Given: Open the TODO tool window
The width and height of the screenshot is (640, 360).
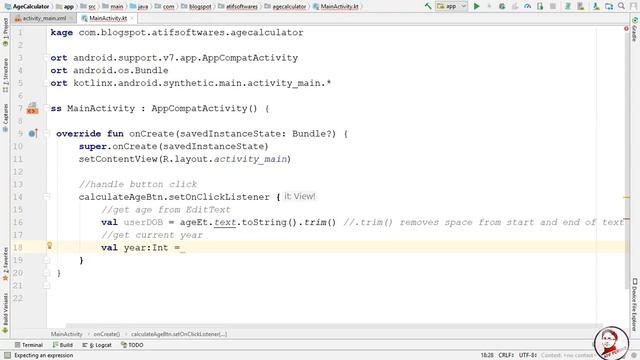Looking at the screenshot, I should [x=132, y=345].
